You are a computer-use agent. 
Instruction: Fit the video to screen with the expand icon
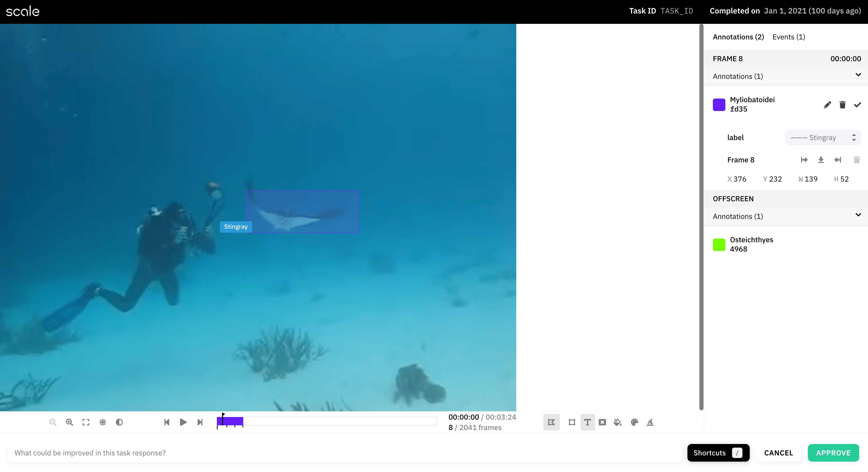click(x=86, y=422)
